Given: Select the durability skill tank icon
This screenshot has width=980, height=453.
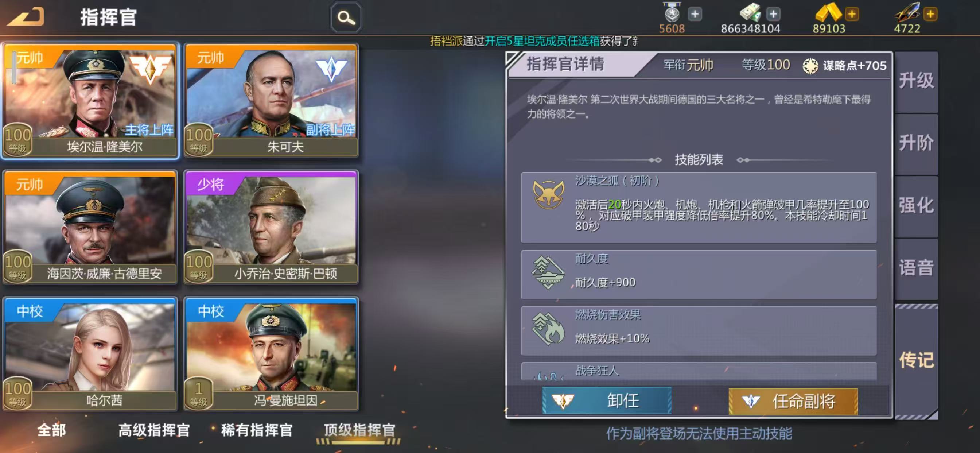Looking at the screenshot, I should coord(548,272).
